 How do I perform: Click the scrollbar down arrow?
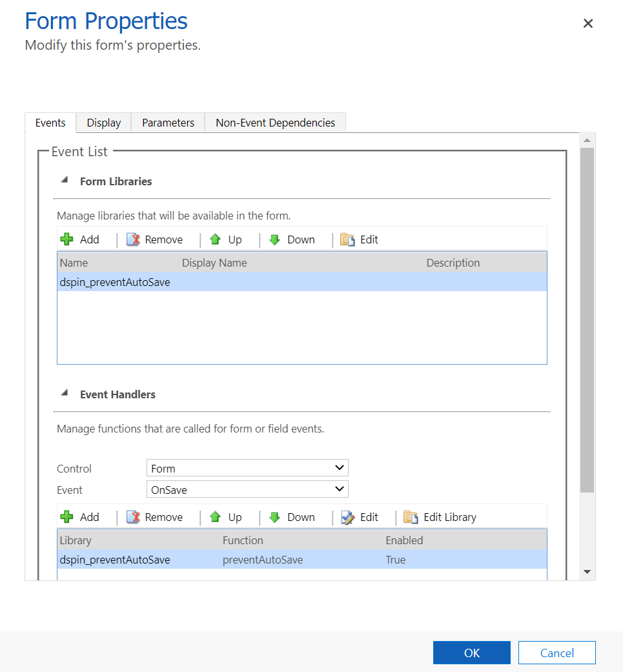(x=587, y=572)
